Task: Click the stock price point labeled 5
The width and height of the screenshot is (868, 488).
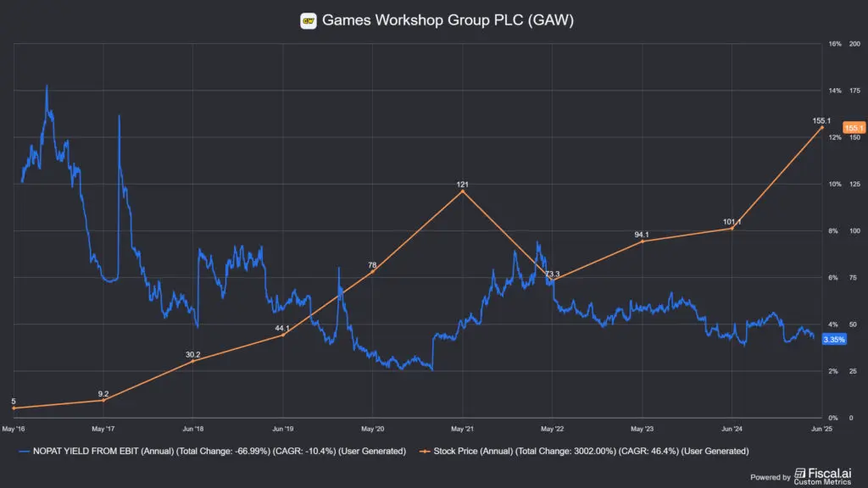Action: point(14,408)
